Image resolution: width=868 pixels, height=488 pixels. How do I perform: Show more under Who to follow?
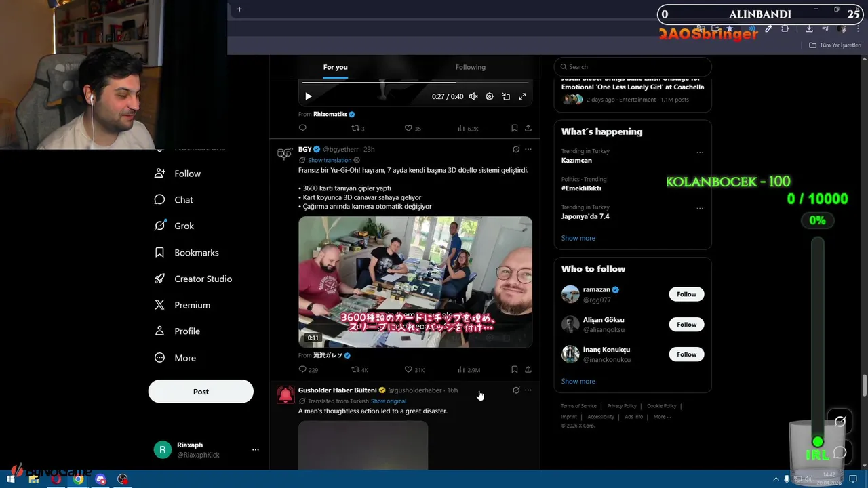click(578, 381)
